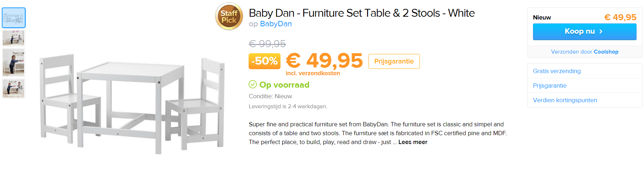Select the first highlighted product thumbnail
This screenshot has height=171, width=644.
14,18
